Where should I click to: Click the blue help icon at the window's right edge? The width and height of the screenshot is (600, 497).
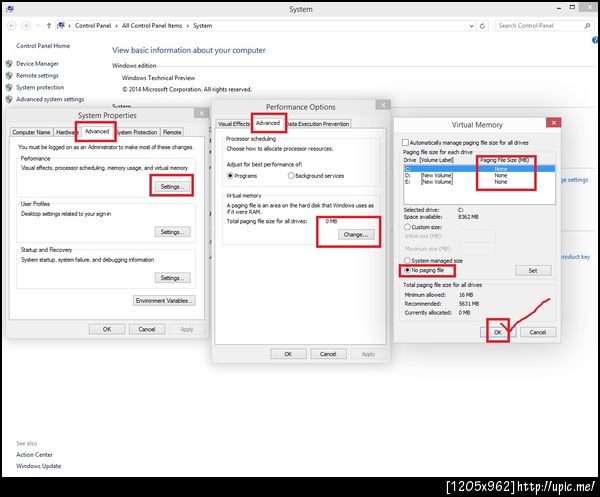[595, 40]
